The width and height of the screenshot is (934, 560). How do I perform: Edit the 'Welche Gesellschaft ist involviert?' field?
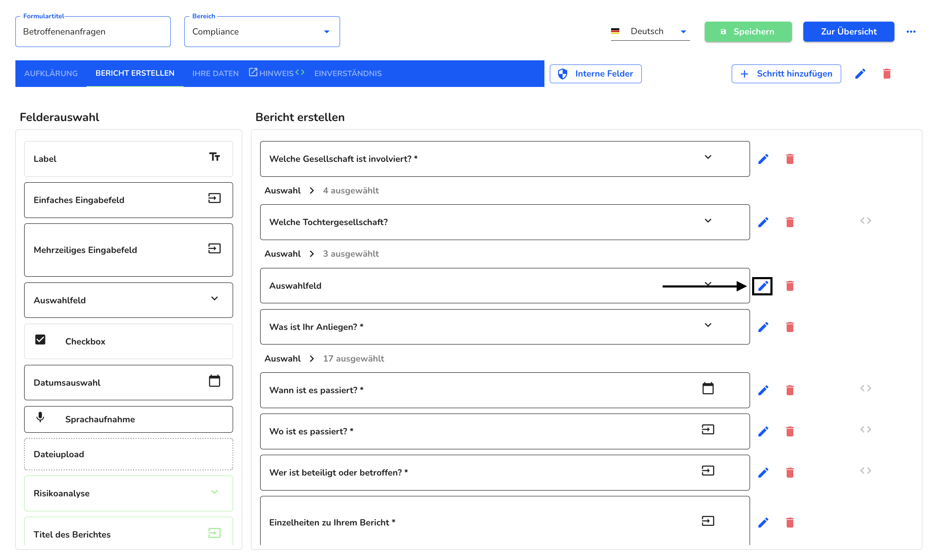click(x=763, y=159)
